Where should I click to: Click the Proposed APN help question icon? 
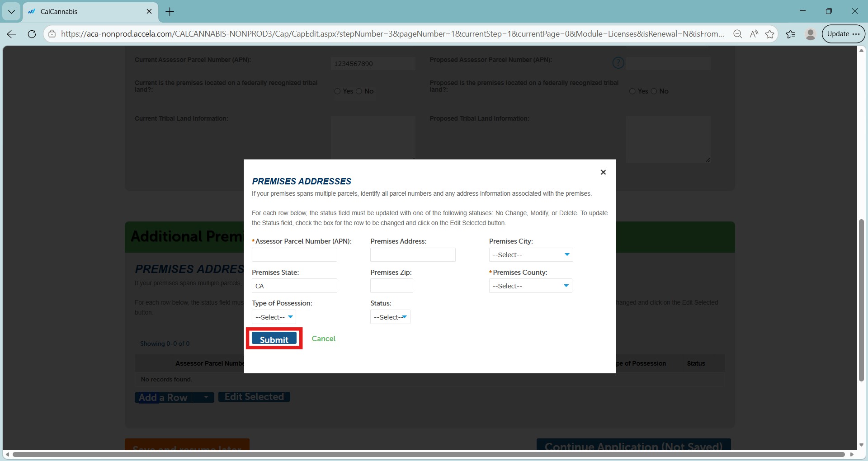[x=618, y=63]
